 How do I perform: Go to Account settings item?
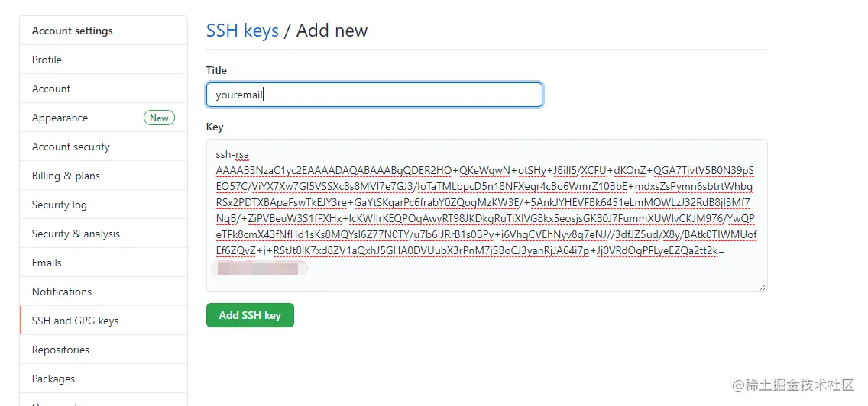pyautogui.click(x=51, y=89)
